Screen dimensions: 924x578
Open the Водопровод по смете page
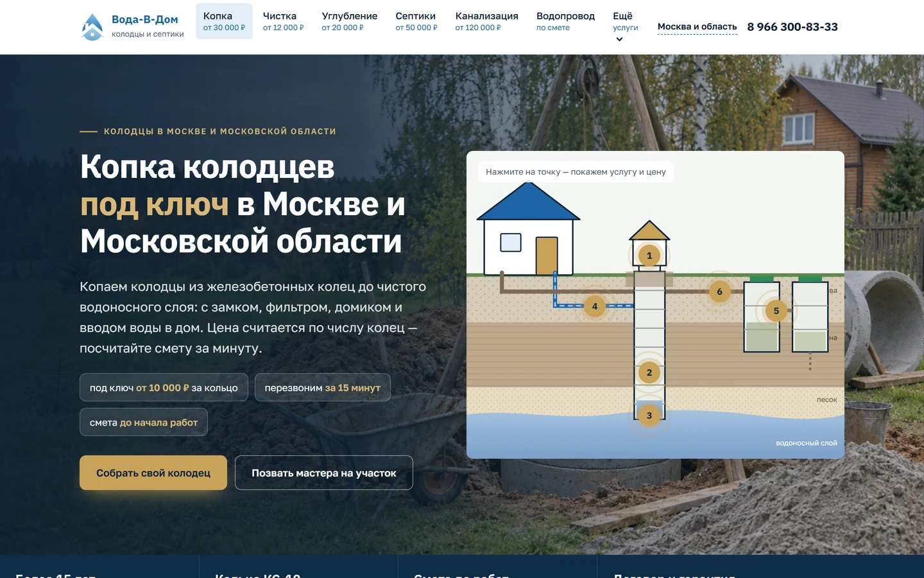coord(565,21)
